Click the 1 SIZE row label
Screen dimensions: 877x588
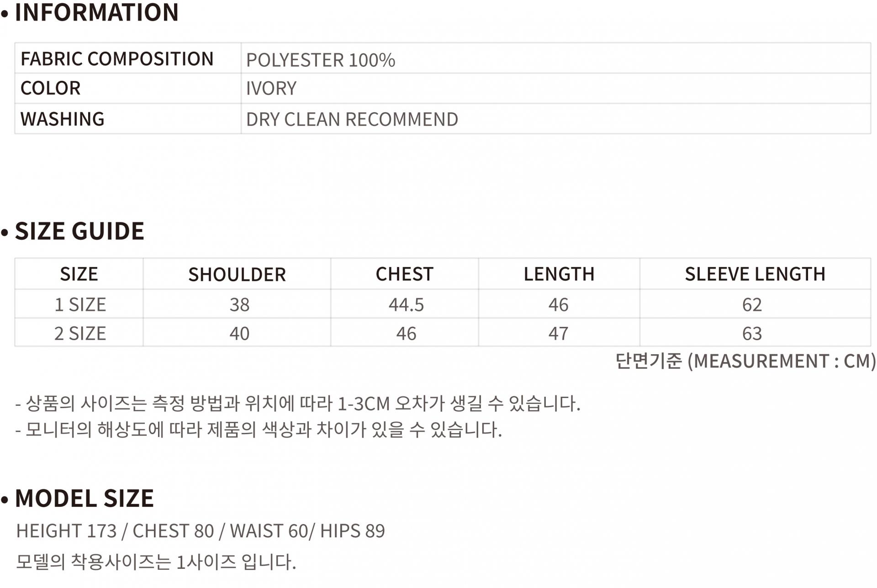point(80,304)
